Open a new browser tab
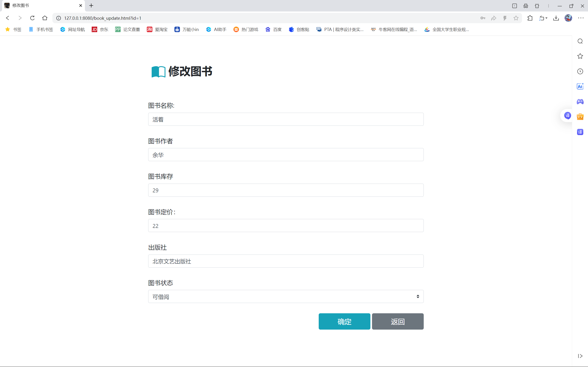Viewport: 588px width, 367px height. [91, 6]
